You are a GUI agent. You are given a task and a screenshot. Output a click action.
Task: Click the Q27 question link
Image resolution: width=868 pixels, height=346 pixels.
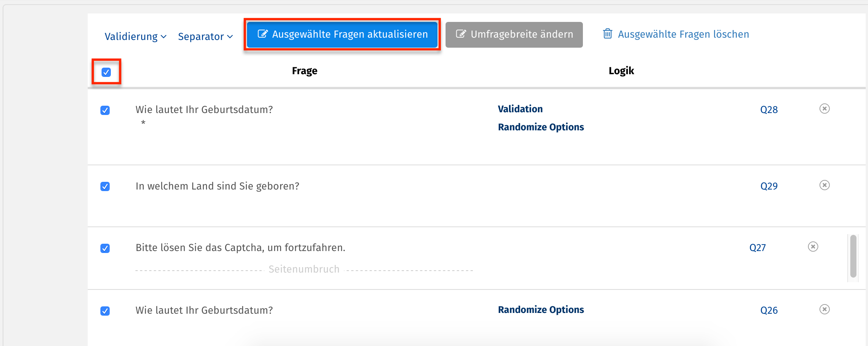point(757,247)
